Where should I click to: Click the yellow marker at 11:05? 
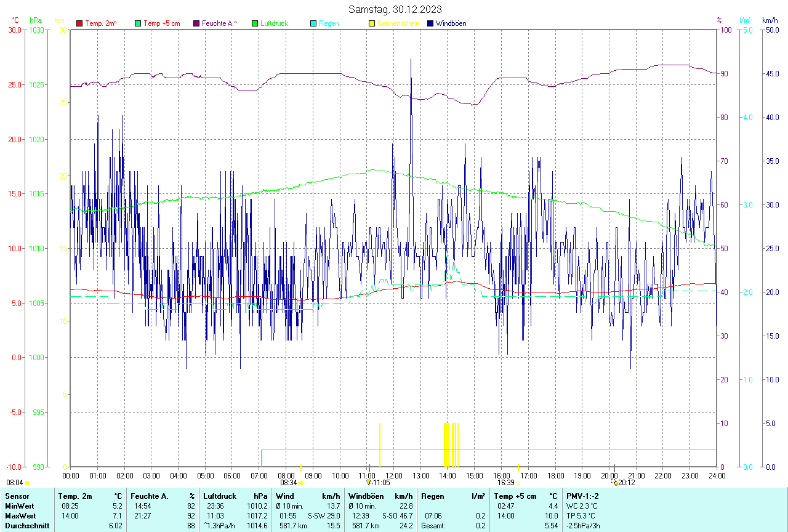(x=368, y=483)
